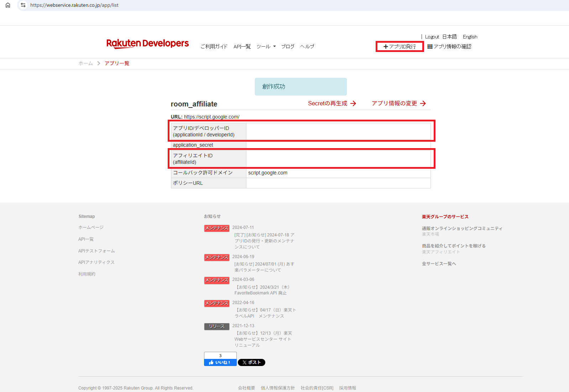Go to ホーム breadcrumb
Image resolution: width=569 pixels, height=392 pixels.
[x=85, y=63]
